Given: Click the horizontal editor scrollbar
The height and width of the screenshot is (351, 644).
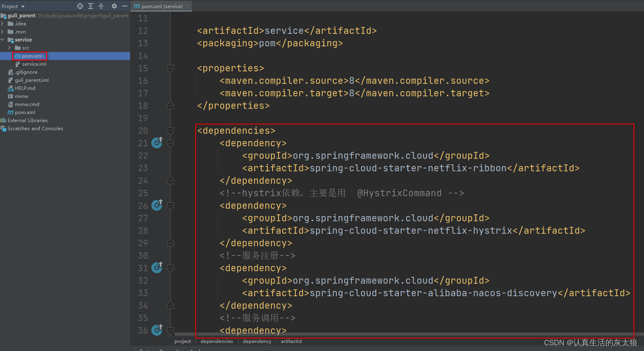Looking at the screenshot, I should 409,334.
